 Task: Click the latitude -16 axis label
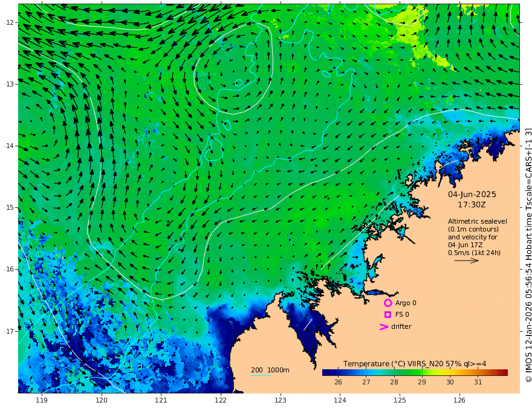[x=9, y=269]
